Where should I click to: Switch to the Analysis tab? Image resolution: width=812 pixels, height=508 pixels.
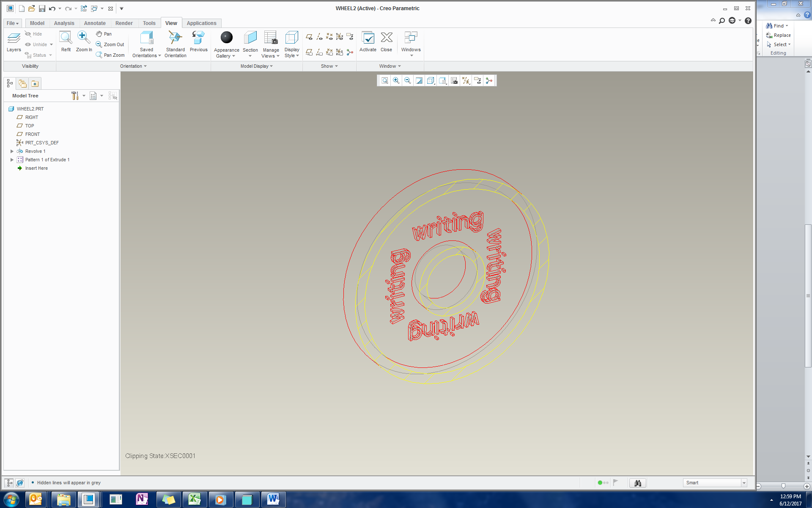64,23
